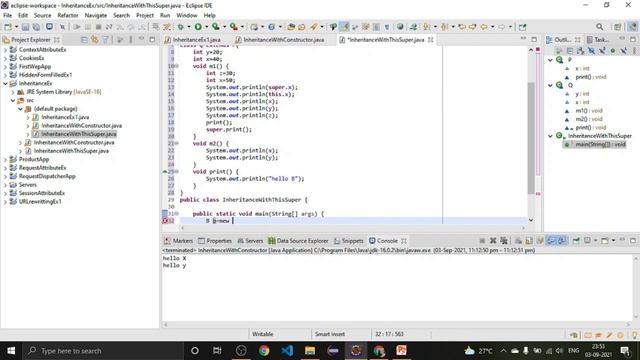
Task: Click the Run External Tools icon
Action: pos(233,27)
